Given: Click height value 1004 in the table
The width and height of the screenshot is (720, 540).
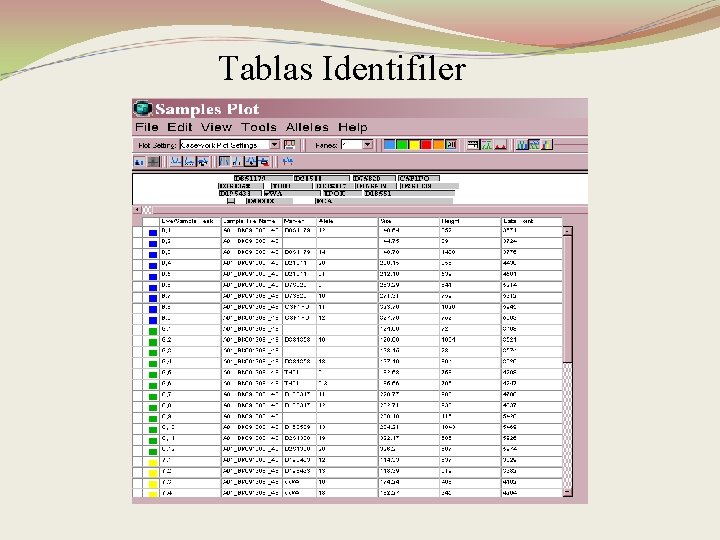Looking at the screenshot, I should (x=448, y=340).
